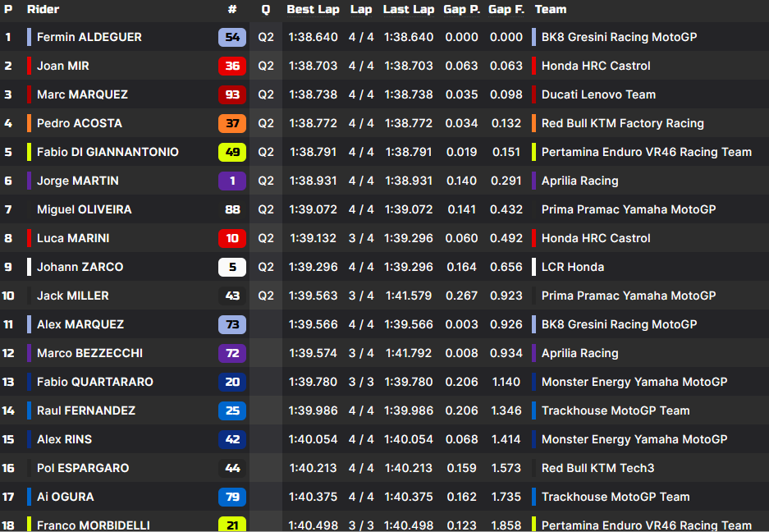Click the number 54 badge for Aldeguer
The height and width of the screenshot is (532, 769).
pos(232,37)
